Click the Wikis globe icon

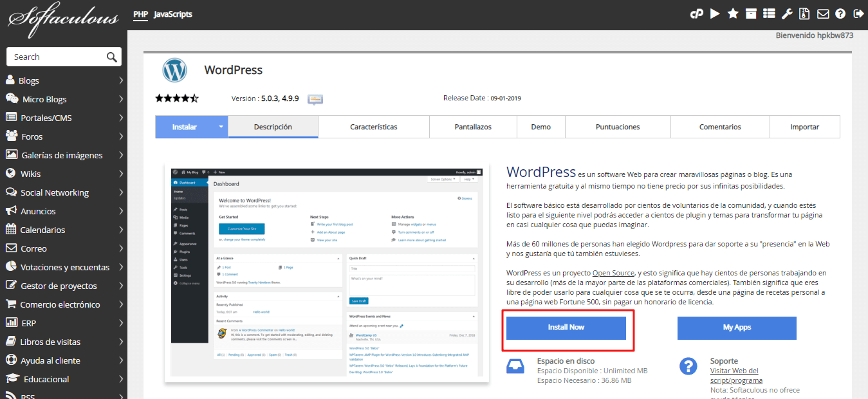click(x=10, y=174)
